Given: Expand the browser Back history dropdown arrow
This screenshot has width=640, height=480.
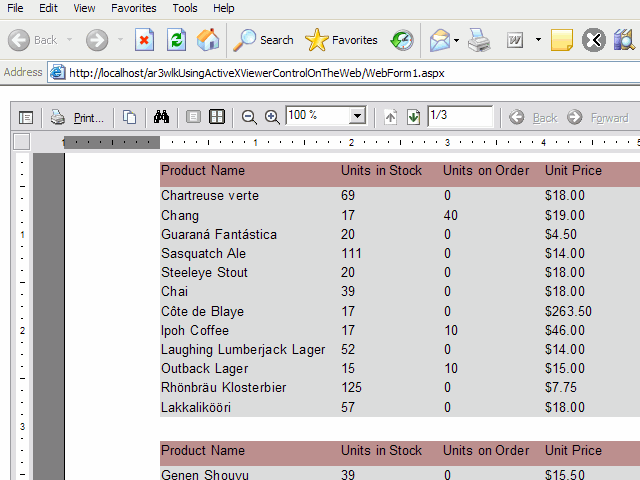Looking at the screenshot, I should pos(70,41).
